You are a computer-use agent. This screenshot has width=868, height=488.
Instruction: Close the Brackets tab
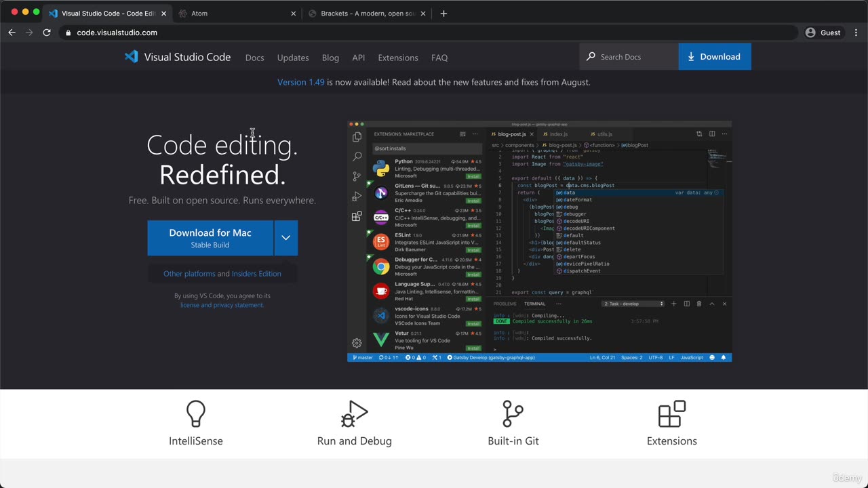point(423,14)
